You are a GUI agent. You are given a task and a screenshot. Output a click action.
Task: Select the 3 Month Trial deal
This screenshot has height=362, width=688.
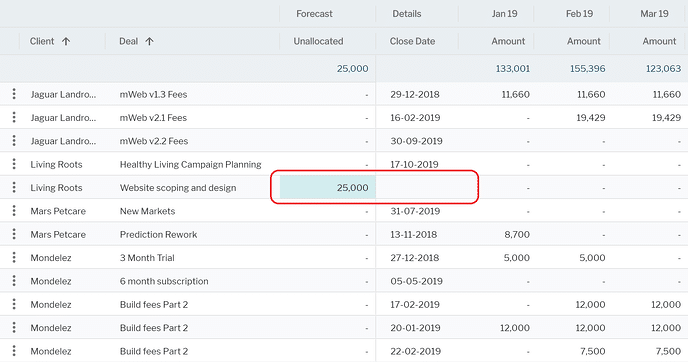coord(147,258)
